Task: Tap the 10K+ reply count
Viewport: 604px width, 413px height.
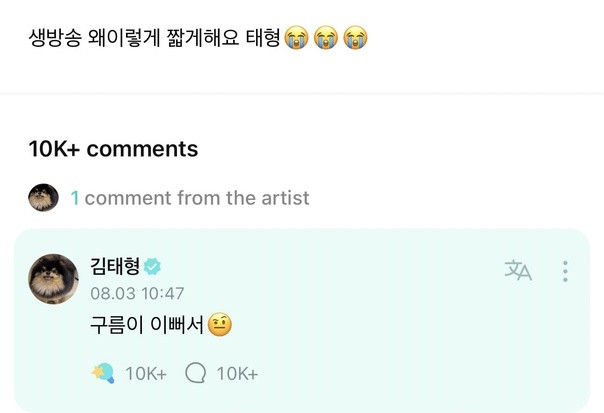Action: coord(237,373)
